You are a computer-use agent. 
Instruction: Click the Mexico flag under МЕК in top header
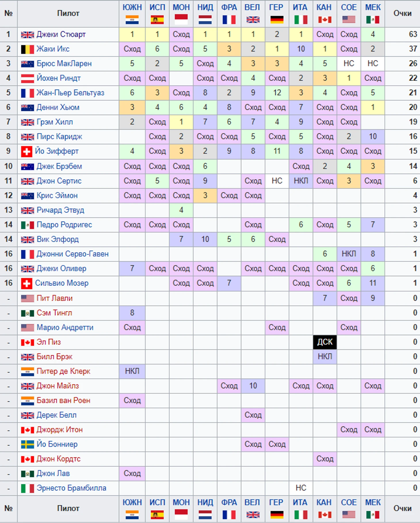[x=373, y=20]
